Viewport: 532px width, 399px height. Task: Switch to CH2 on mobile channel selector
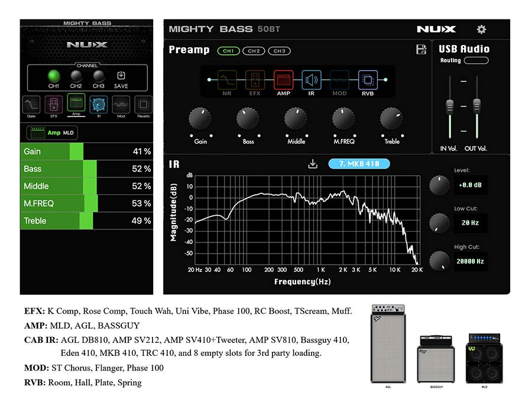76,76
